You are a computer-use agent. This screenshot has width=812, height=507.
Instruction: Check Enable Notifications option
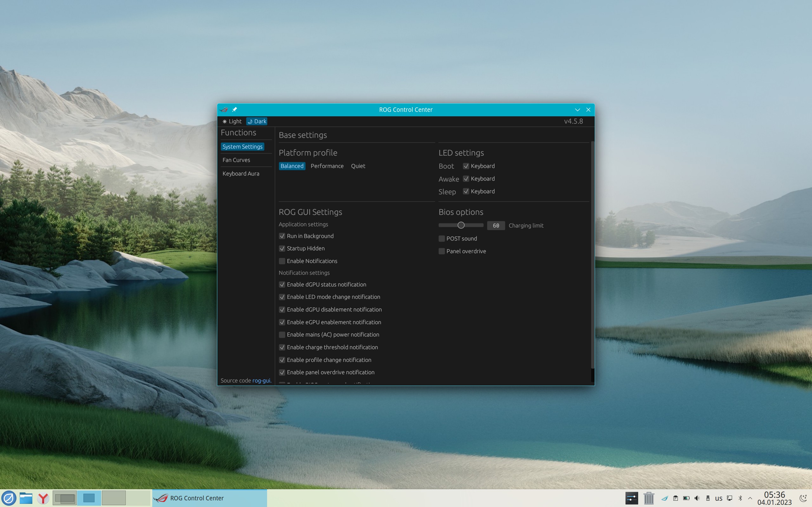coord(282,261)
